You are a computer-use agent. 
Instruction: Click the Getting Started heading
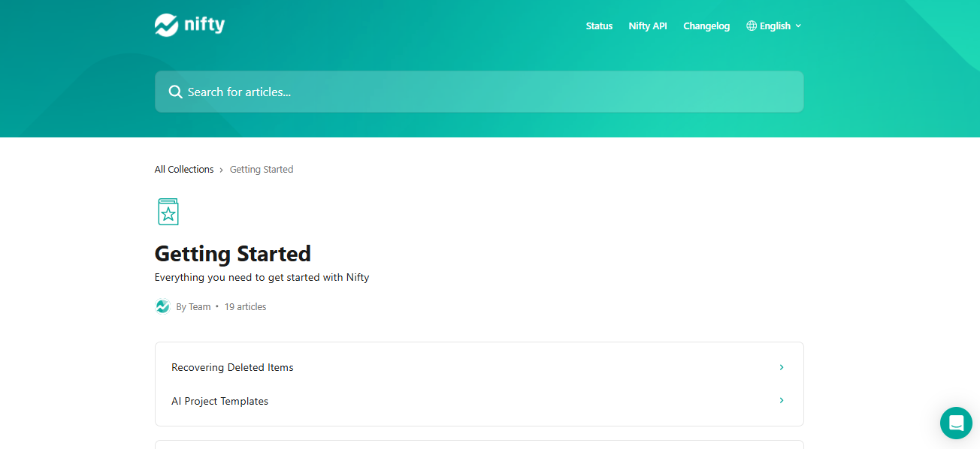(233, 254)
